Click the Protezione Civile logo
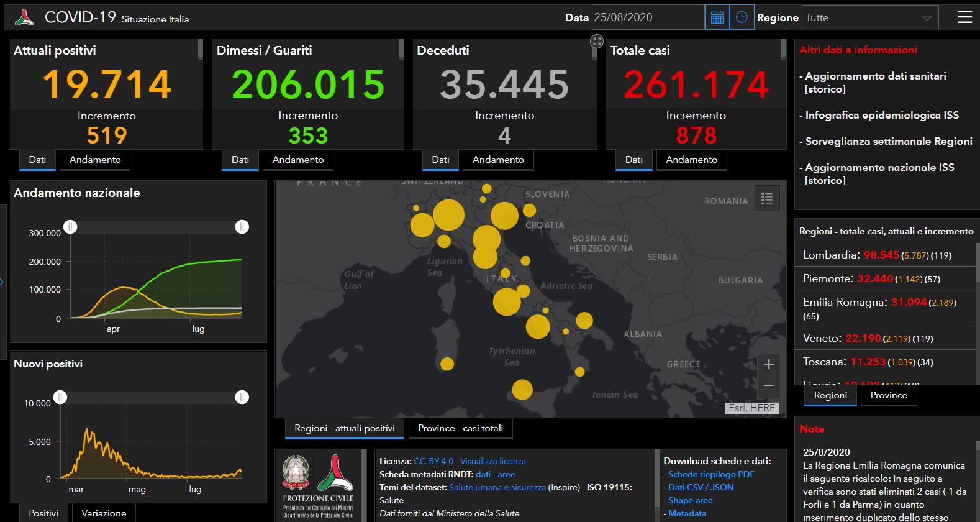Screen dimensions: 980x522 click(x=317, y=485)
